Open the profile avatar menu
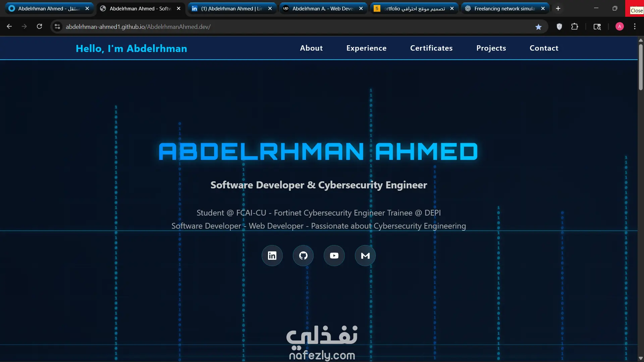This screenshot has height=362, width=644. coord(620,26)
